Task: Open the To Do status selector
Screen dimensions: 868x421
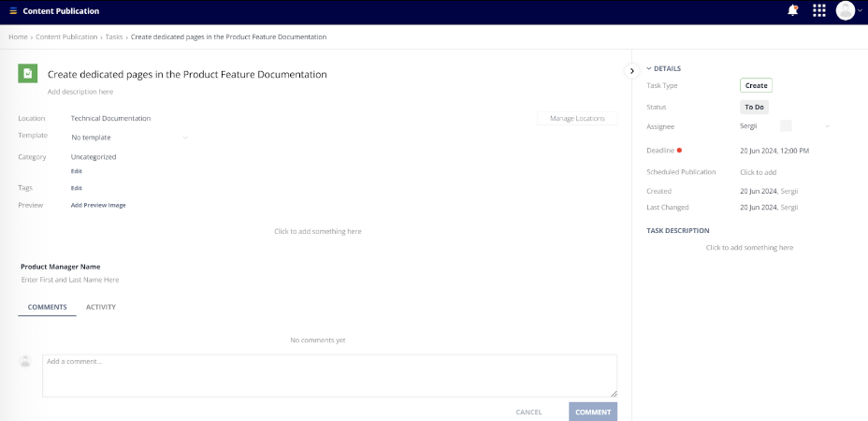Action: point(754,108)
